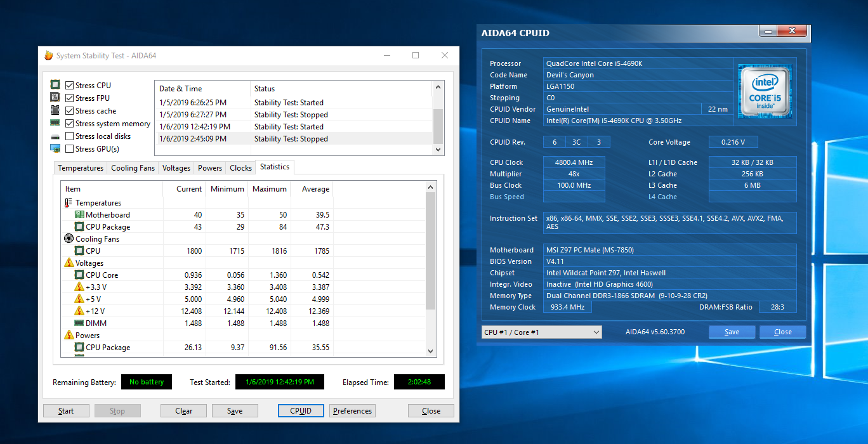Switch to the Cooling Fans tab
The width and height of the screenshot is (868, 444).
coord(133,168)
